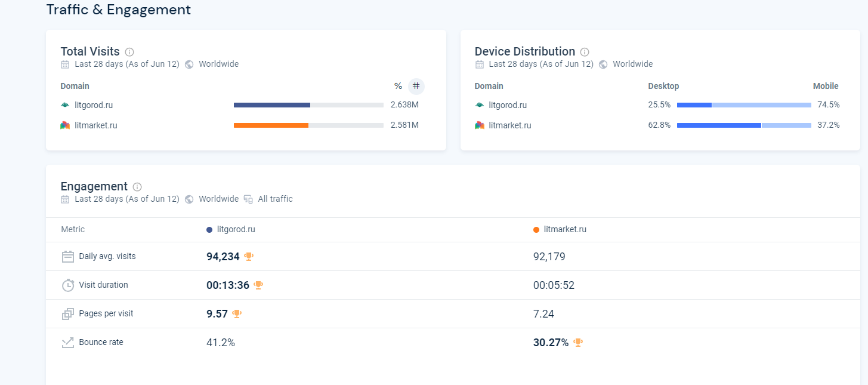Switch Total Visits to number (#) view
The height and width of the screenshot is (385, 868).
416,86
